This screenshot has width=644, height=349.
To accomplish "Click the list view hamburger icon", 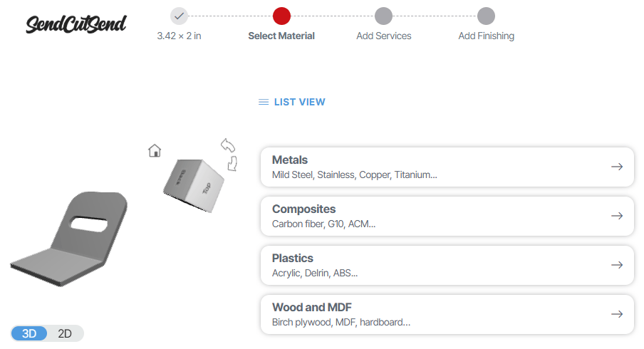I will tap(264, 102).
